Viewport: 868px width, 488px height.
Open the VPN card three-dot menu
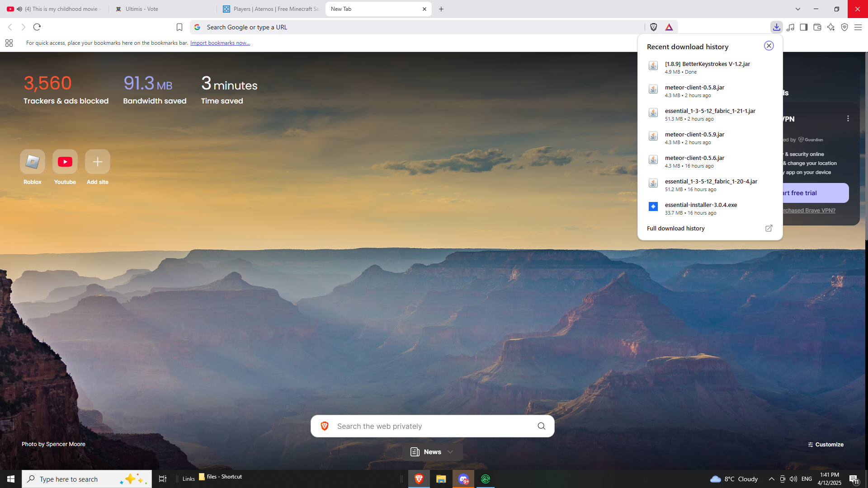(848, 118)
